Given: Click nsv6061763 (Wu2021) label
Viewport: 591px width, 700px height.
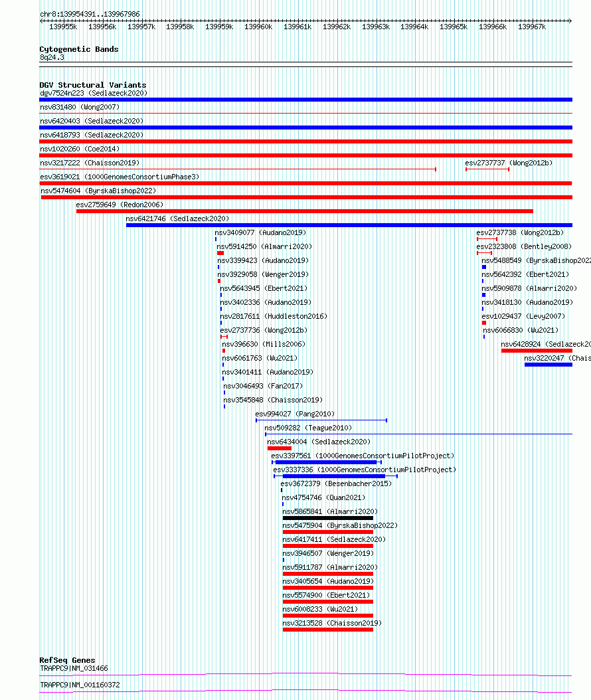Looking at the screenshot, I should [x=260, y=358].
